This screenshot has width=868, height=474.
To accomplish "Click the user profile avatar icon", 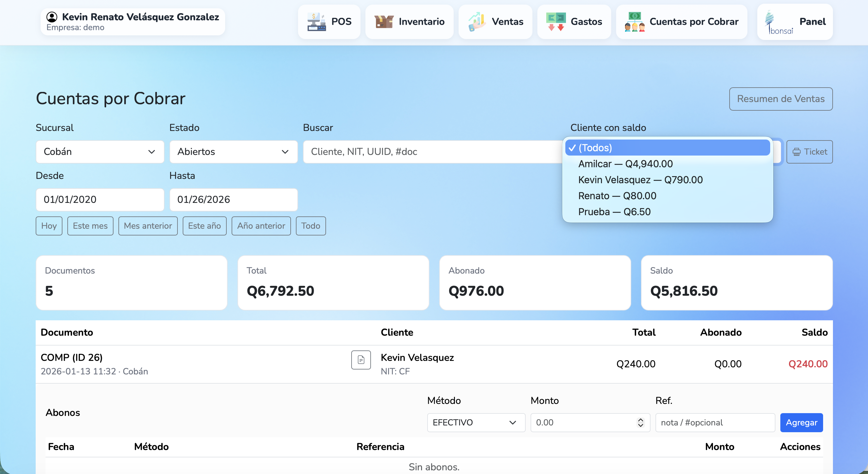I will (x=52, y=17).
